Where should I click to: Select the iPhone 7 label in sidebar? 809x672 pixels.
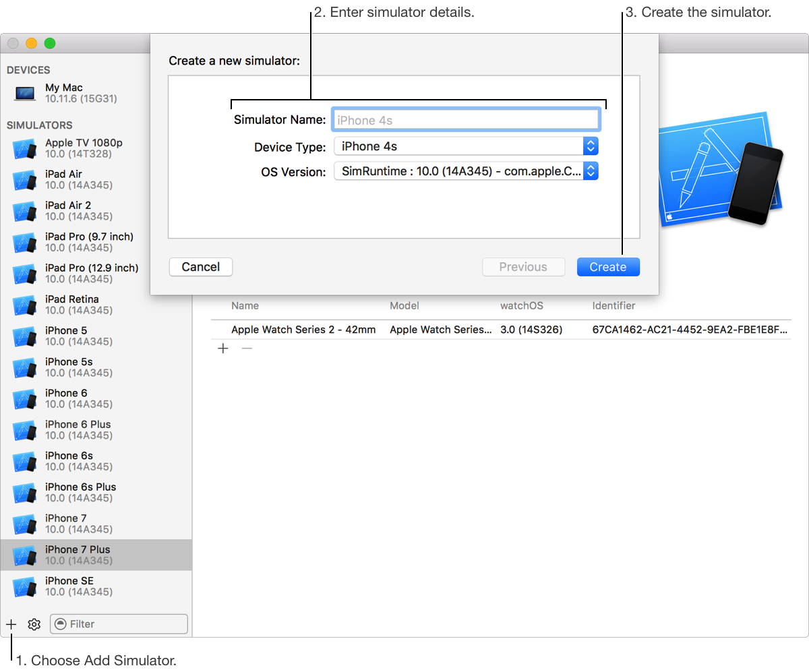pyautogui.click(x=66, y=518)
